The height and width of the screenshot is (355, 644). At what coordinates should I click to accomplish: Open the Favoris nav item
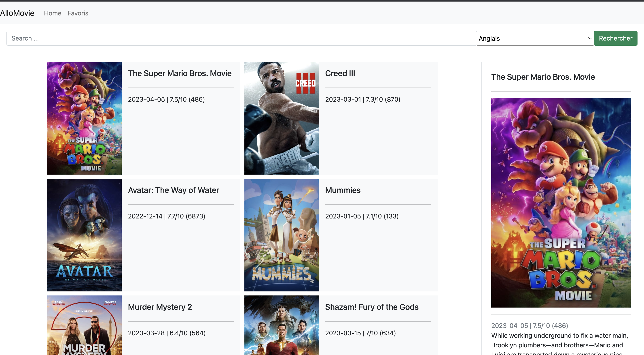78,13
